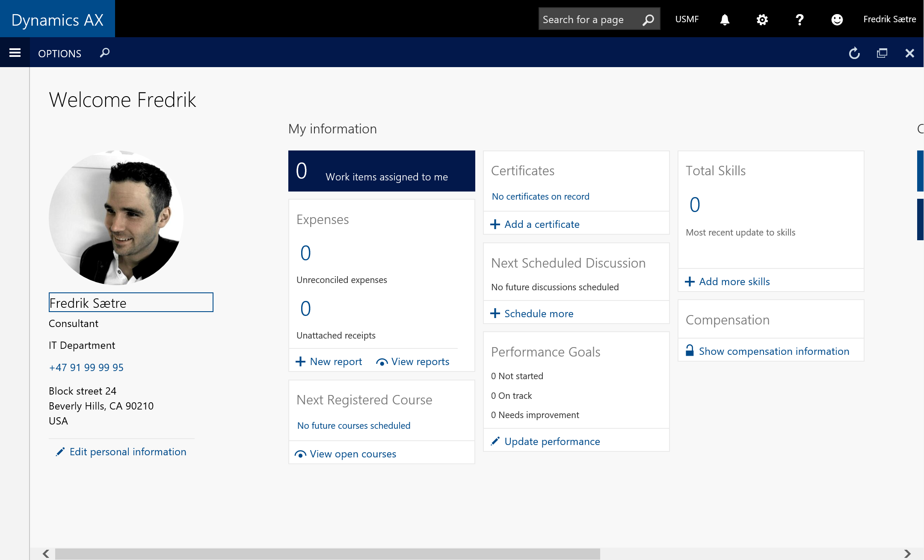The height and width of the screenshot is (560, 924).
Task: Click Show compensation information
Action: click(x=773, y=351)
